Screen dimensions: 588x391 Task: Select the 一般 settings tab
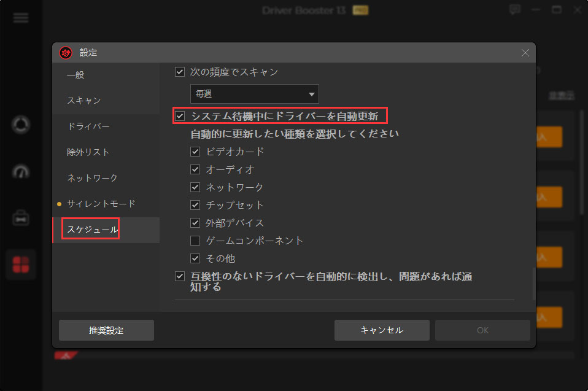click(106, 75)
